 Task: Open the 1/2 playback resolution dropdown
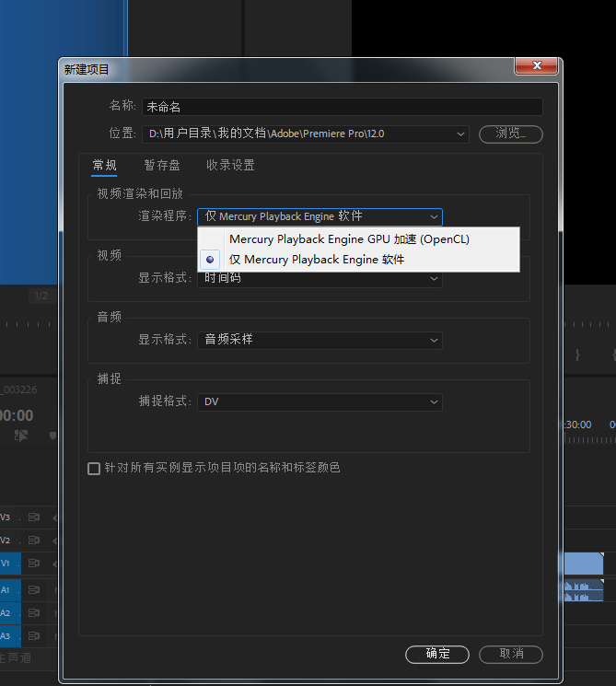point(41,296)
